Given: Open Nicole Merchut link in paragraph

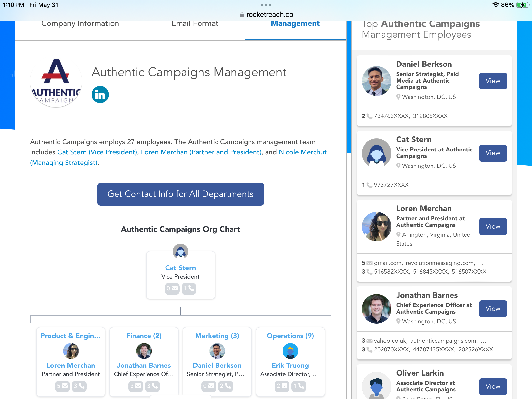Looking at the screenshot, I should point(303,152).
